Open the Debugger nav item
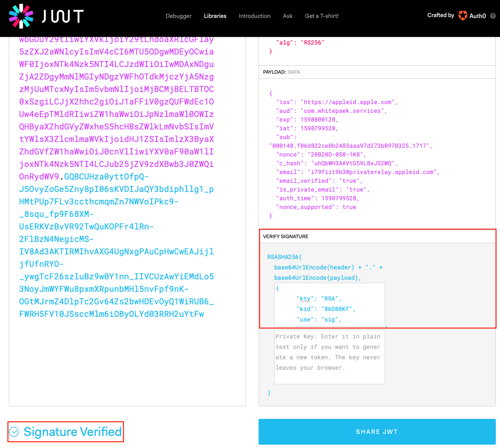Image resolution: width=500 pixels, height=448 pixels. pyautogui.click(x=178, y=16)
